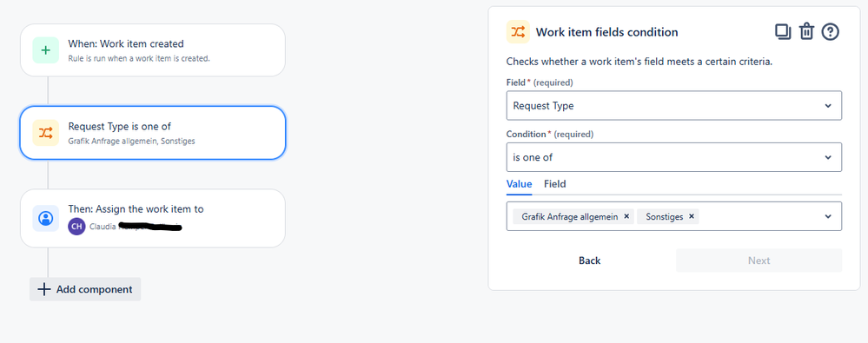Switch to the Field tab
This screenshot has height=343, width=868.
tap(554, 184)
